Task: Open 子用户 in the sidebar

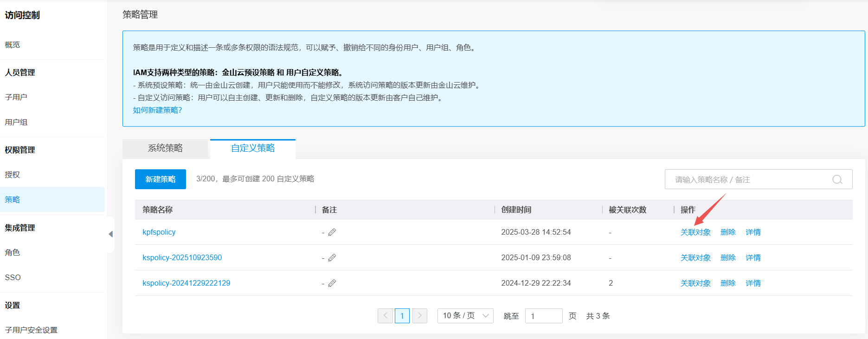Action: point(16,97)
